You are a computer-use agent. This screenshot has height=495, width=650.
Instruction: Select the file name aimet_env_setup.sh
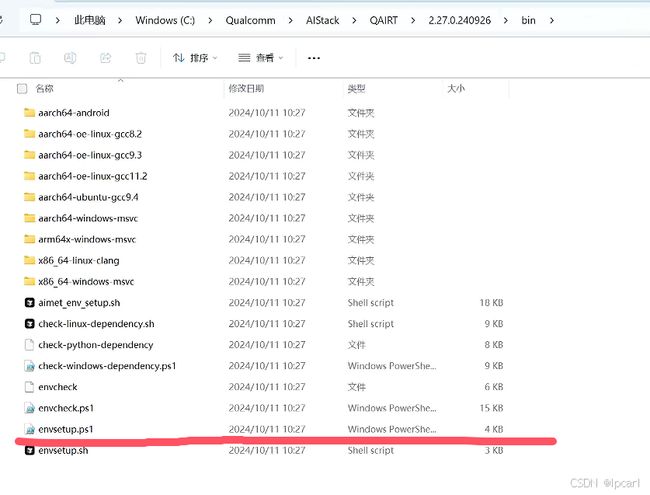point(79,303)
